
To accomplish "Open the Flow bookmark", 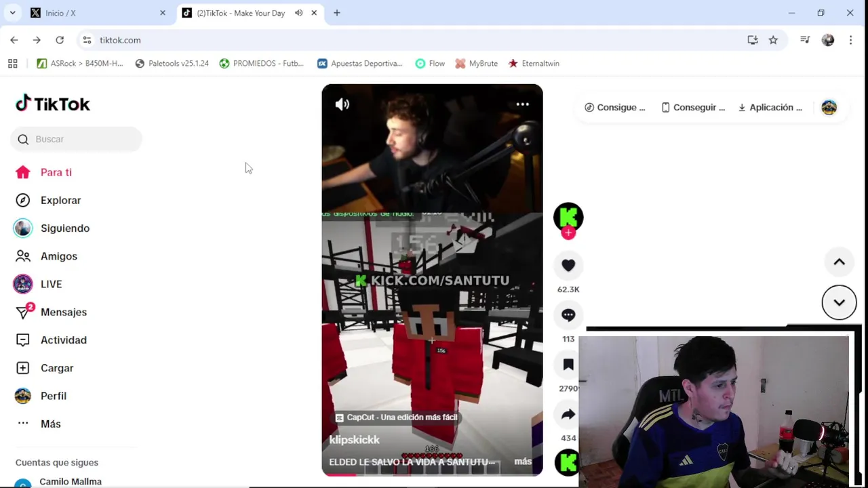I will [430, 64].
